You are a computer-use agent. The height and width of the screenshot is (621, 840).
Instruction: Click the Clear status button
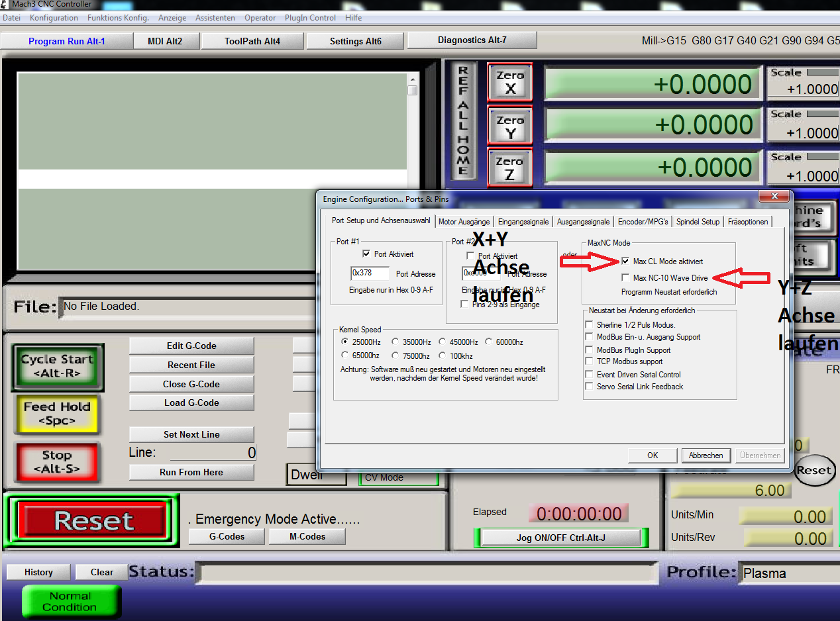tap(102, 572)
